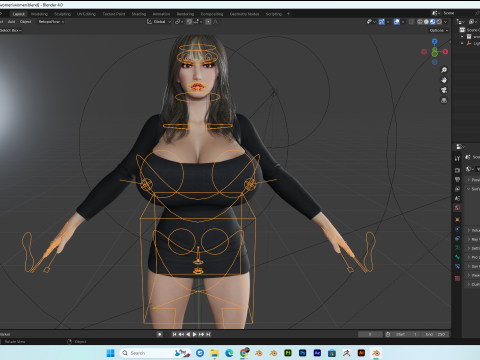The image size is (480, 360).
Task: Open the Object menu in viewport header
Action: (x=26, y=22)
